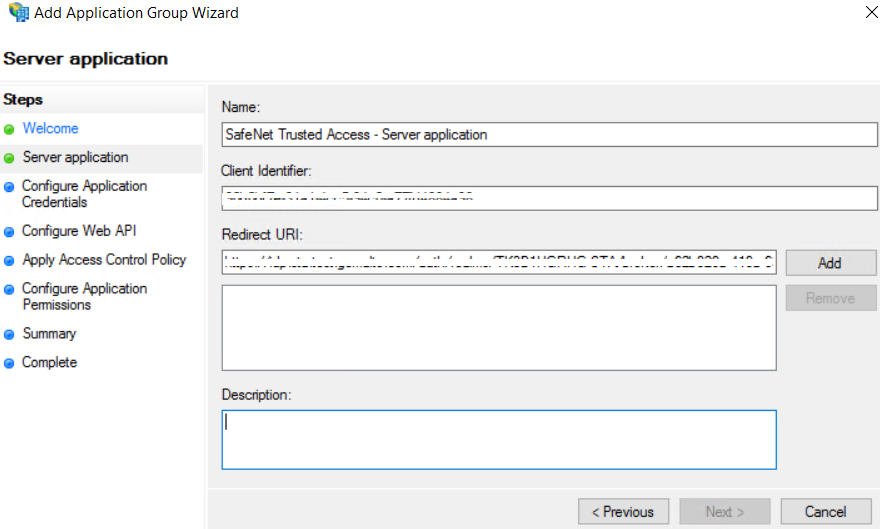Select Apply Access Control Policy step
The width and height of the screenshot is (880, 529).
pos(104,260)
